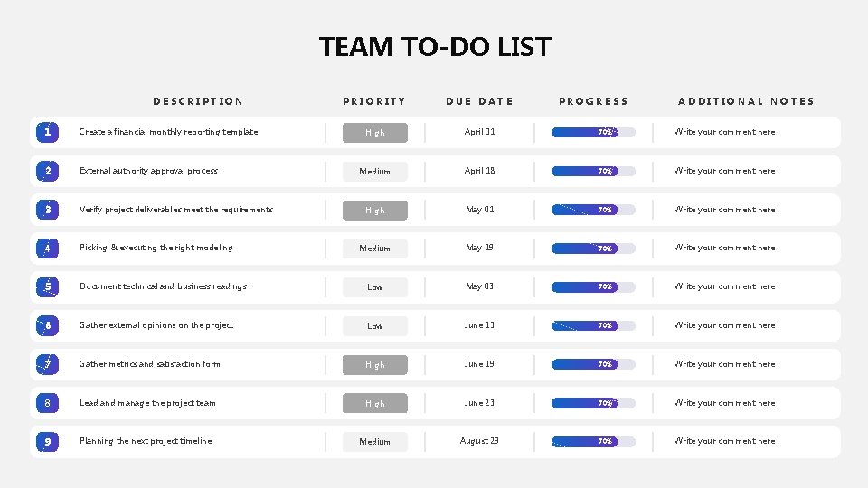This screenshot has height=488, width=868.
Task: Click the PRIORITY column header
Action: (x=374, y=101)
